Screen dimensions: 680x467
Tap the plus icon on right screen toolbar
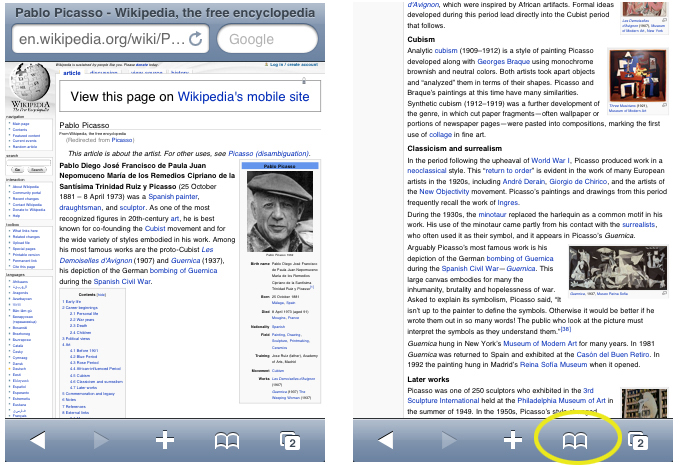point(513,440)
